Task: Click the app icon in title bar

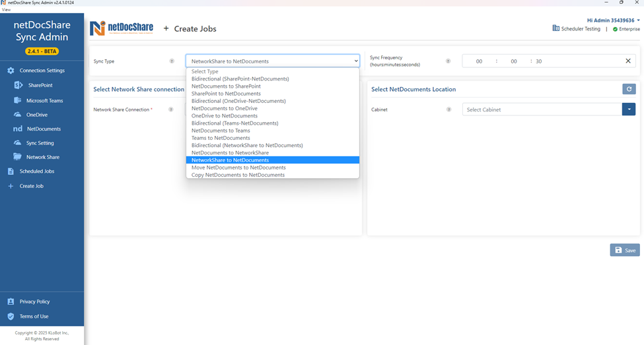Action: tap(3, 3)
